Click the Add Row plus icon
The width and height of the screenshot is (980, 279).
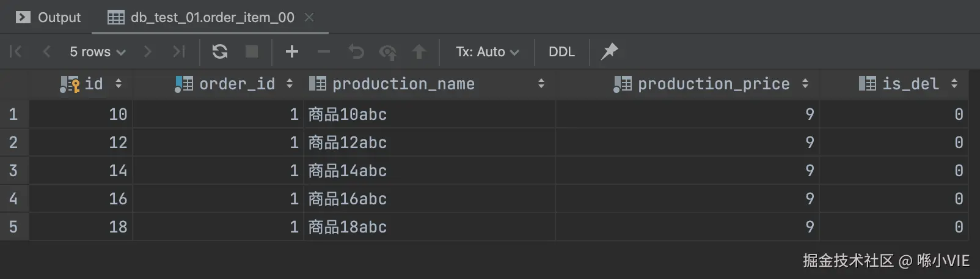[x=292, y=51]
